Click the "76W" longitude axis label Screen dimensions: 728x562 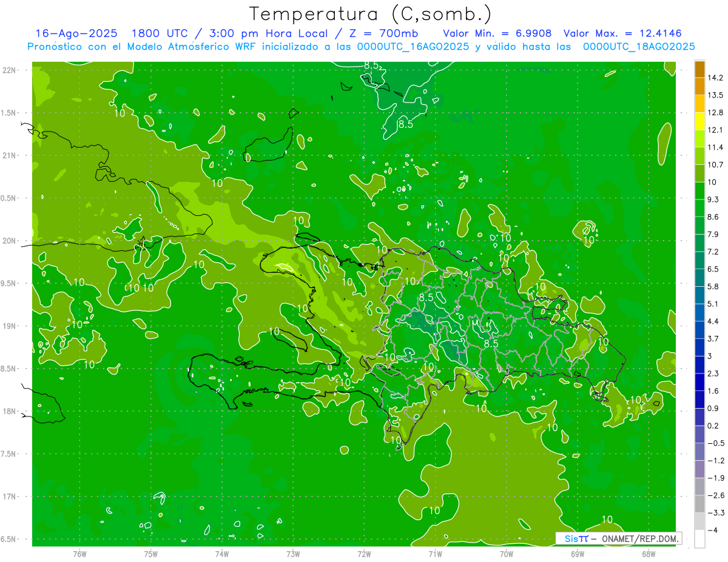tap(79, 554)
